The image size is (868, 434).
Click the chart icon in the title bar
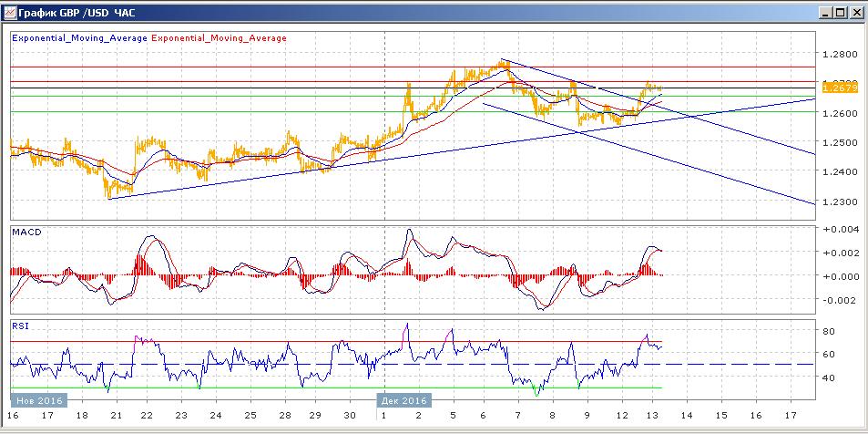[10, 12]
